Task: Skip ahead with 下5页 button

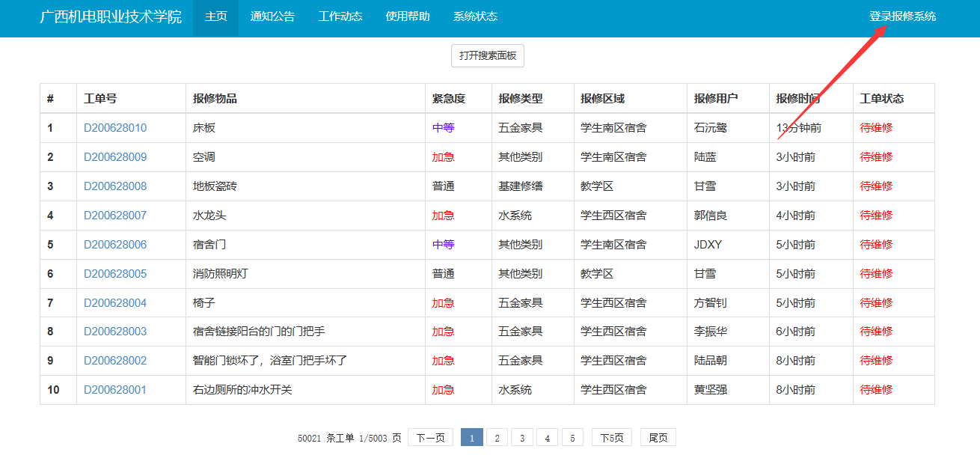Action: point(611,438)
